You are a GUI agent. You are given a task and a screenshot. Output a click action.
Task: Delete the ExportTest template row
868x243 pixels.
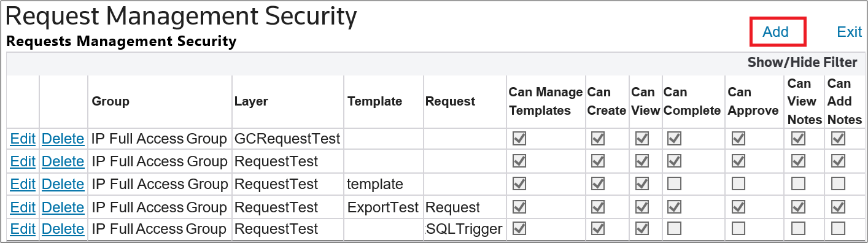(x=63, y=207)
